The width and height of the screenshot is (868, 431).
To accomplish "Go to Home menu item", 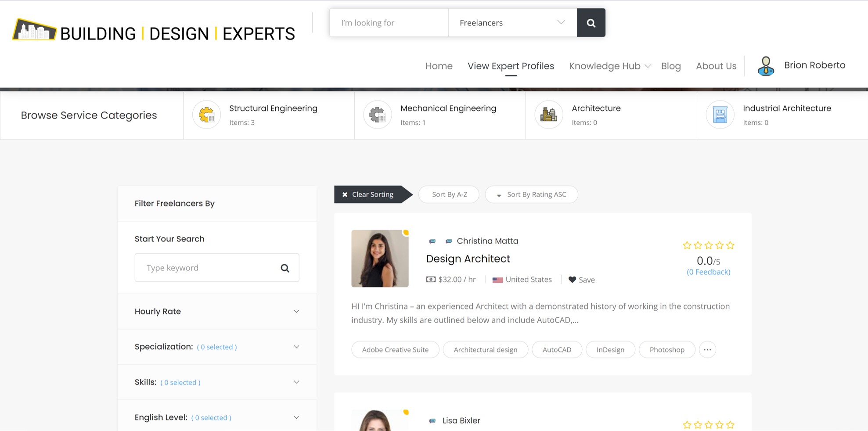I will click(x=439, y=66).
